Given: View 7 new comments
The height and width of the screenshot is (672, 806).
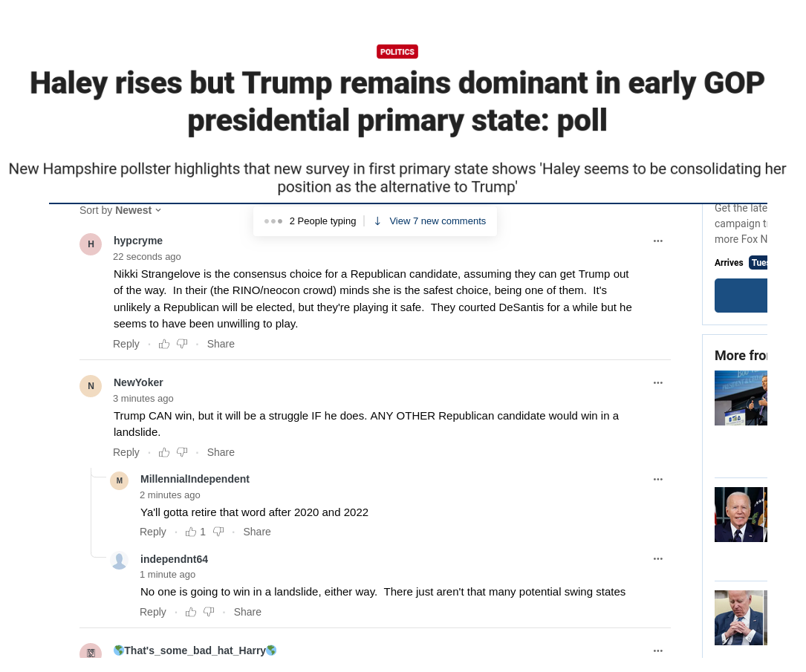Looking at the screenshot, I should pyautogui.click(x=430, y=221).
